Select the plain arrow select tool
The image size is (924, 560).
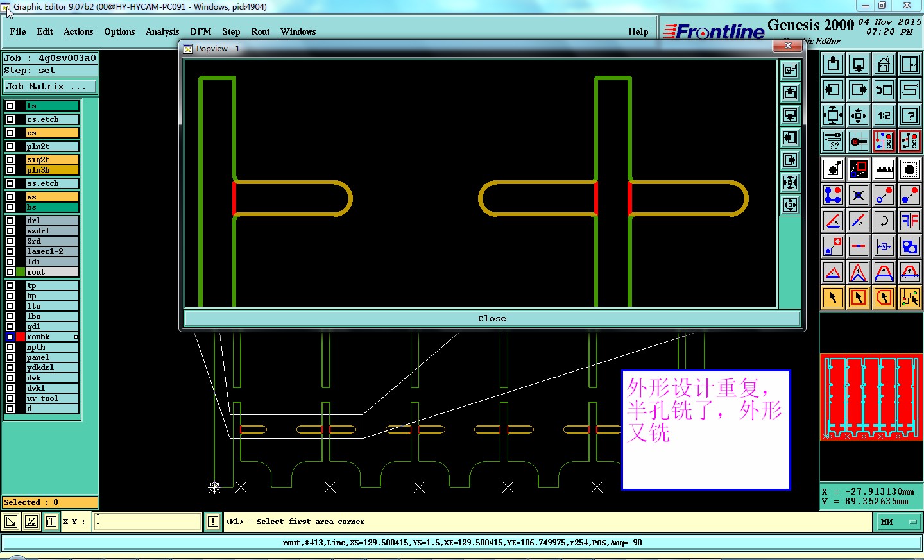coord(833,298)
